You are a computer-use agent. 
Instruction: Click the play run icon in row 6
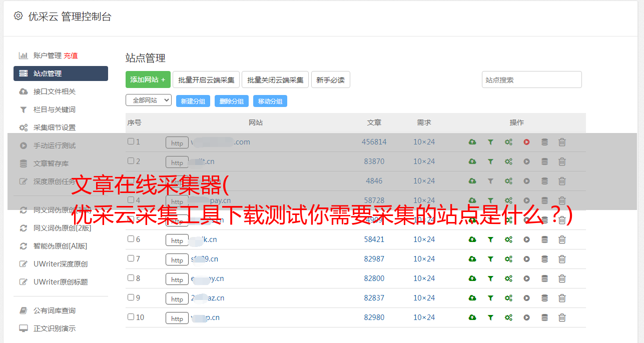(x=526, y=239)
